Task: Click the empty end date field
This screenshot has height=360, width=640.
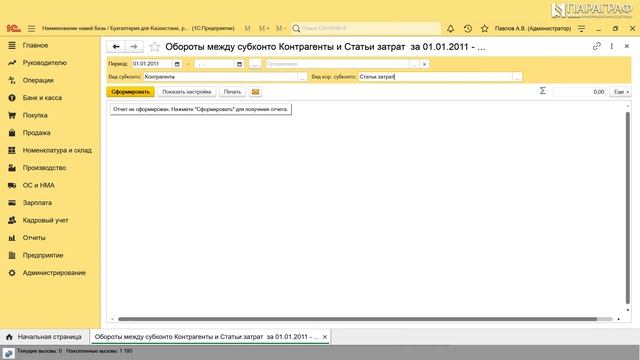Action: click(215, 64)
